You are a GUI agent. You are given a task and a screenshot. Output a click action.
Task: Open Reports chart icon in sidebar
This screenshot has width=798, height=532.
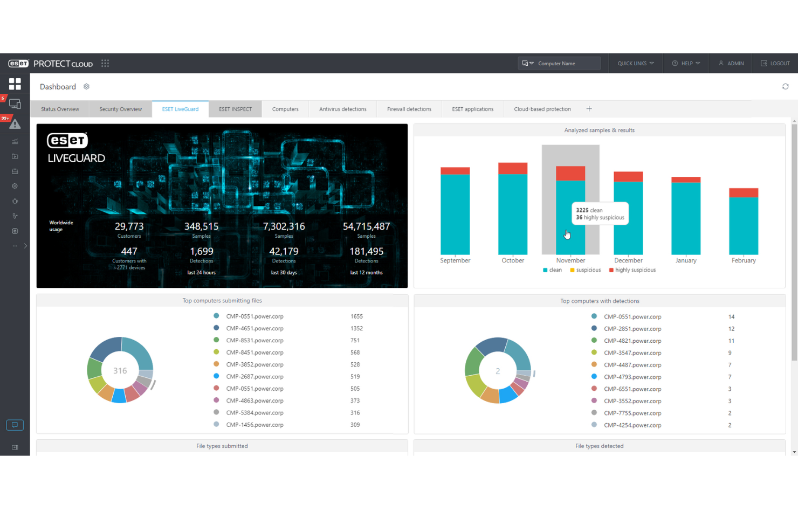(x=15, y=141)
